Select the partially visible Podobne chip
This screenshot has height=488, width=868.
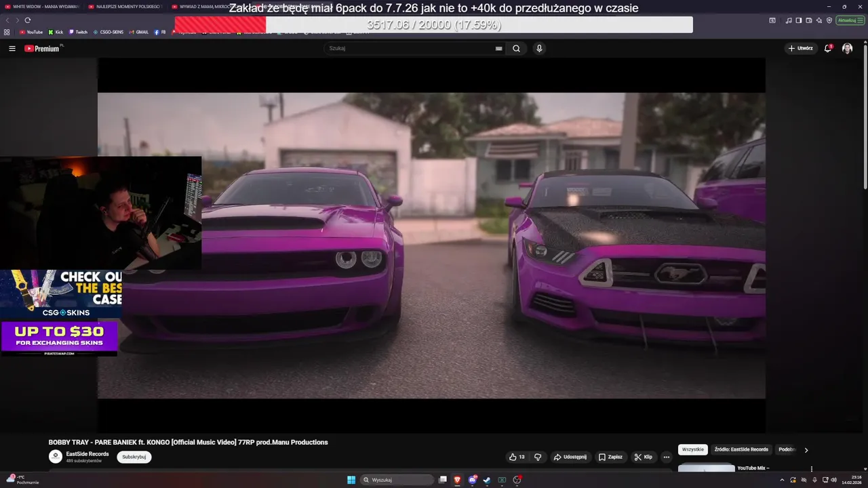pos(786,449)
